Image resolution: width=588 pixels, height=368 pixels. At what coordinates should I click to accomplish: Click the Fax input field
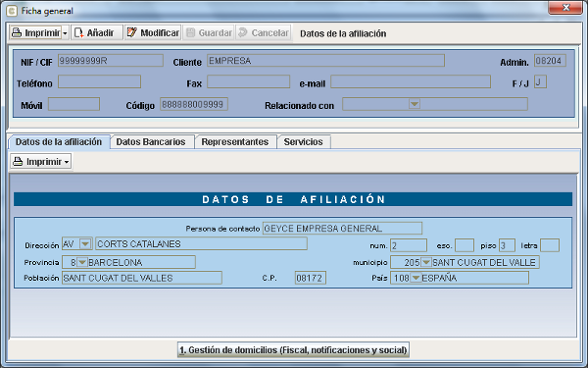(248, 81)
